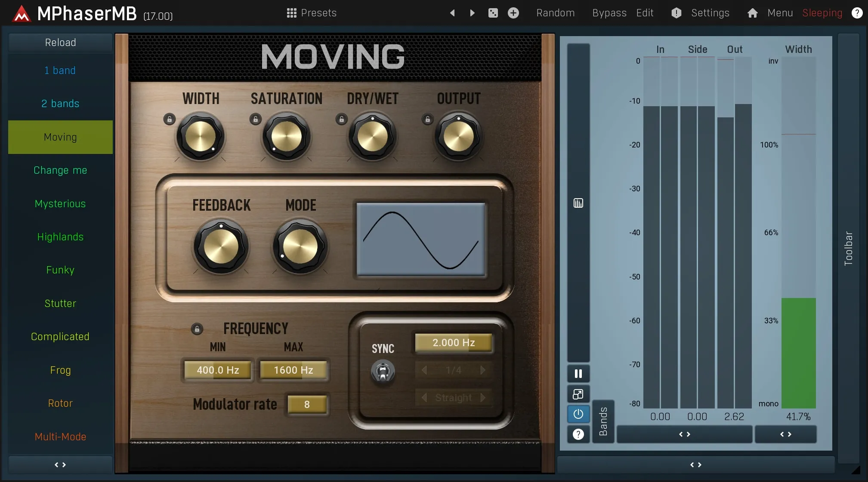Pause the meters with the pause icon

coord(578,374)
